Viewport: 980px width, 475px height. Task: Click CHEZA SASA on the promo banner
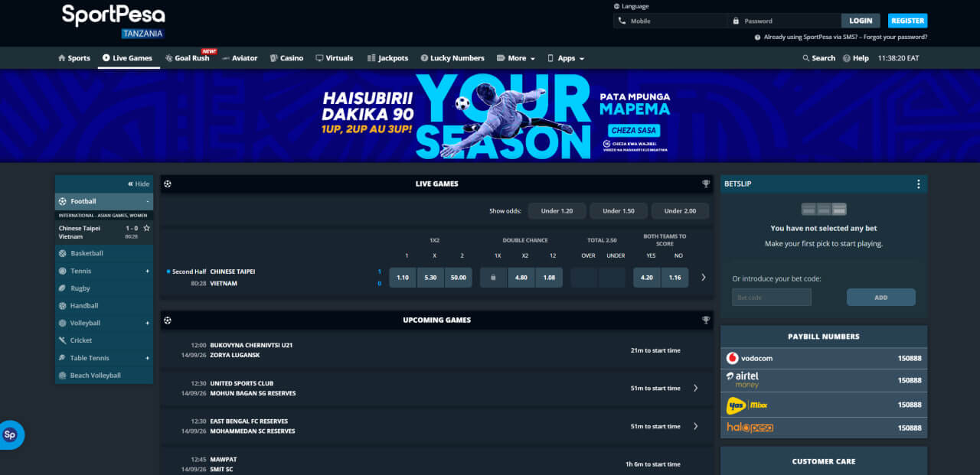pyautogui.click(x=635, y=130)
